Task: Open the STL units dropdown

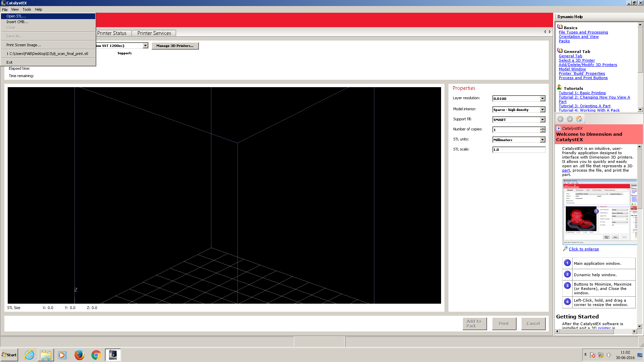Action: click(542, 140)
